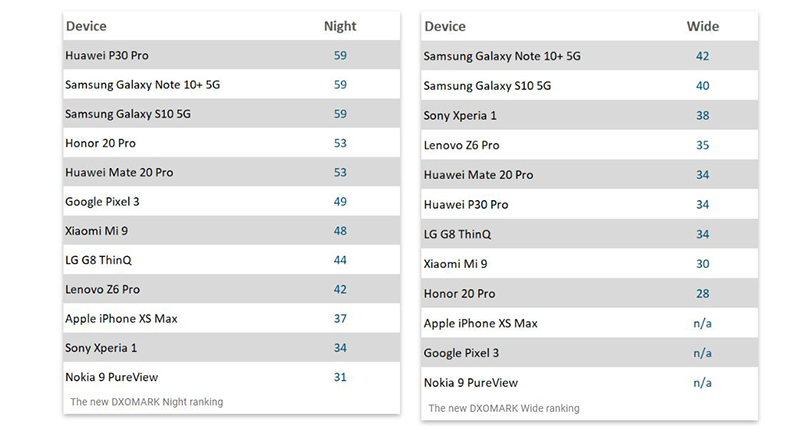Select Samsung Galaxy S10 5G in Wide table
Image resolution: width=800 pixels, height=436 pixels.
tap(487, 86)
